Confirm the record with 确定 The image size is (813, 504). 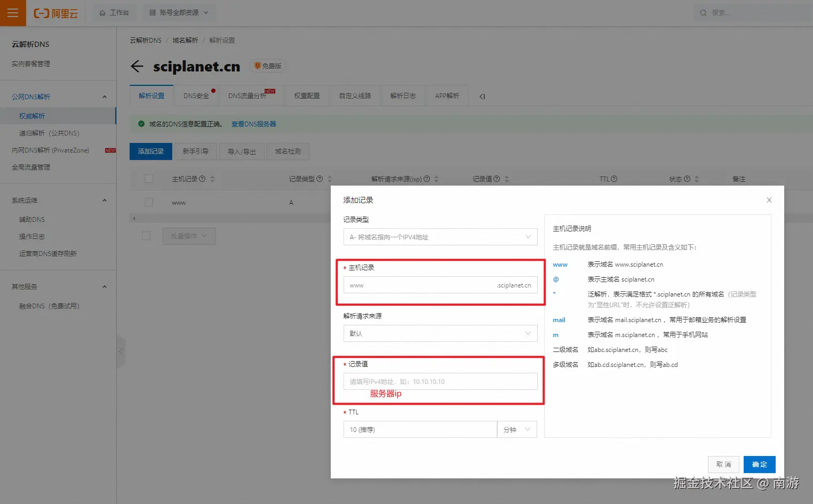tap(760, 465)
